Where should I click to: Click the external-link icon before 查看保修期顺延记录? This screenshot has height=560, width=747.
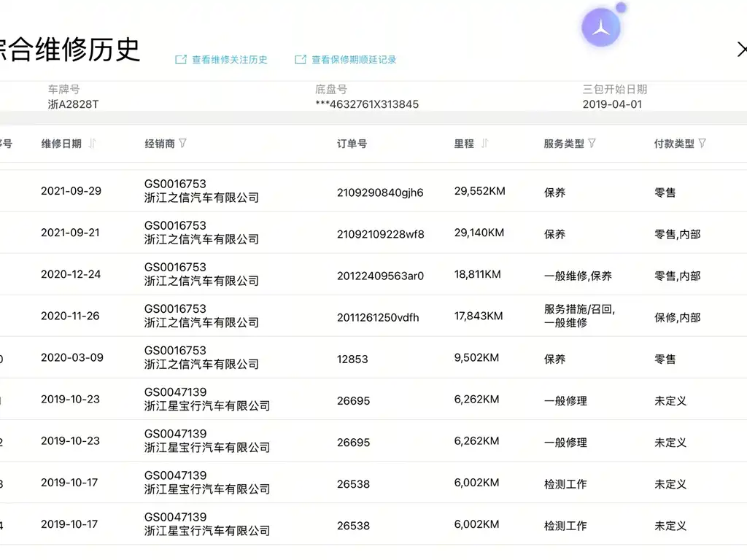pyautogui.click(x=301, y=60)
